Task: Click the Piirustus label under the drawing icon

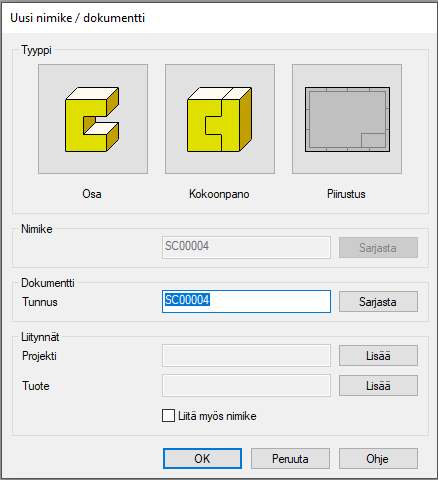Action: coord(346,194)
